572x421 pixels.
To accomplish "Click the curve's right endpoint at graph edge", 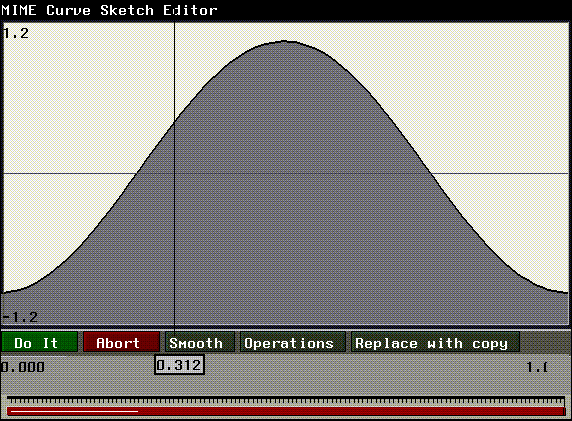I will pyautogui.click(x=567, y=292).
